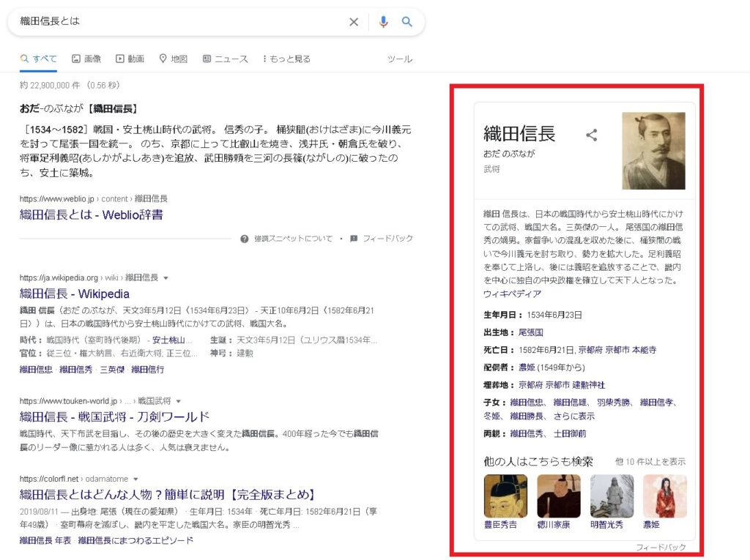Screen dimensions: 750x560
Task: Open the Wikipedia result options arrow
Action: coord(166,278)
